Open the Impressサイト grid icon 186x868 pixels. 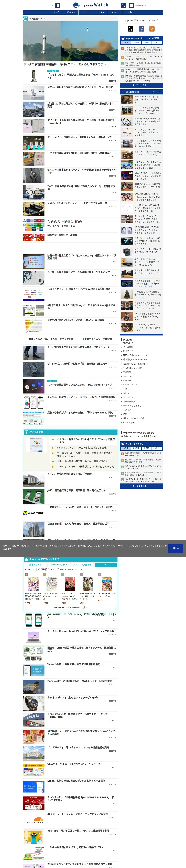[x=131, y=5]
